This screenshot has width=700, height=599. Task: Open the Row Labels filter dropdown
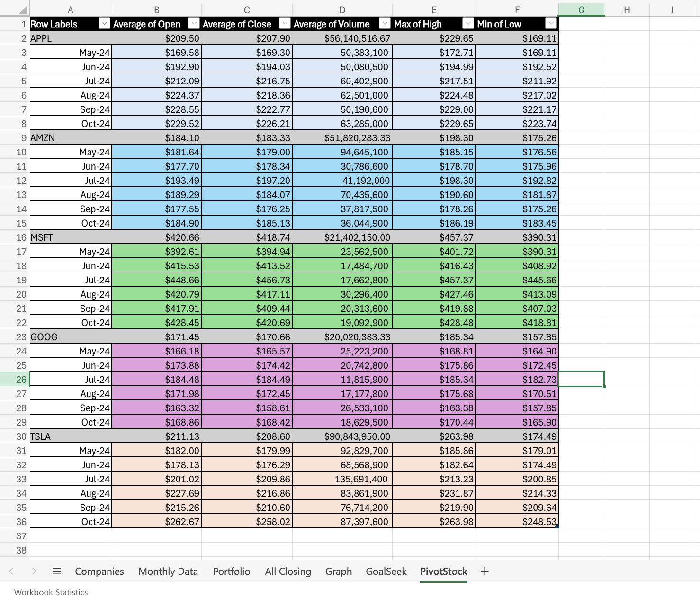point(104,23)
